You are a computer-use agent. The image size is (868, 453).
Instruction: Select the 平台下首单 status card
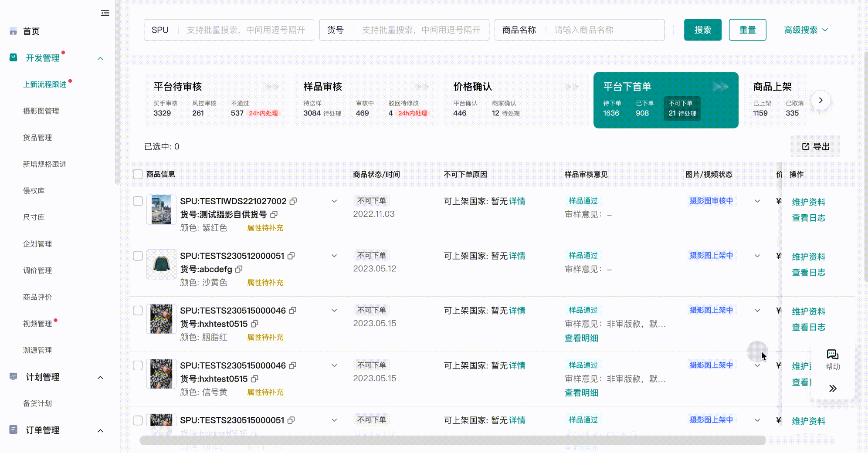[x=666, y=100]
